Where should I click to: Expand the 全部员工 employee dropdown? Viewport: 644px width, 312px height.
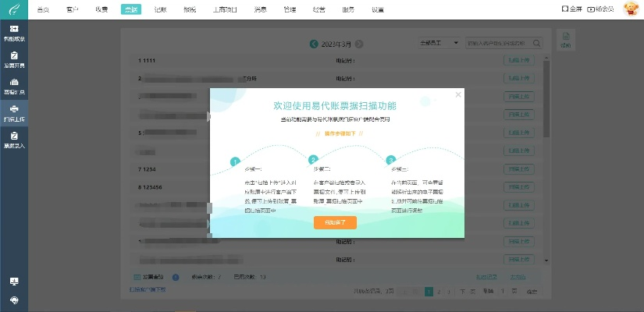pyautogui.click(x=439, y=43)
